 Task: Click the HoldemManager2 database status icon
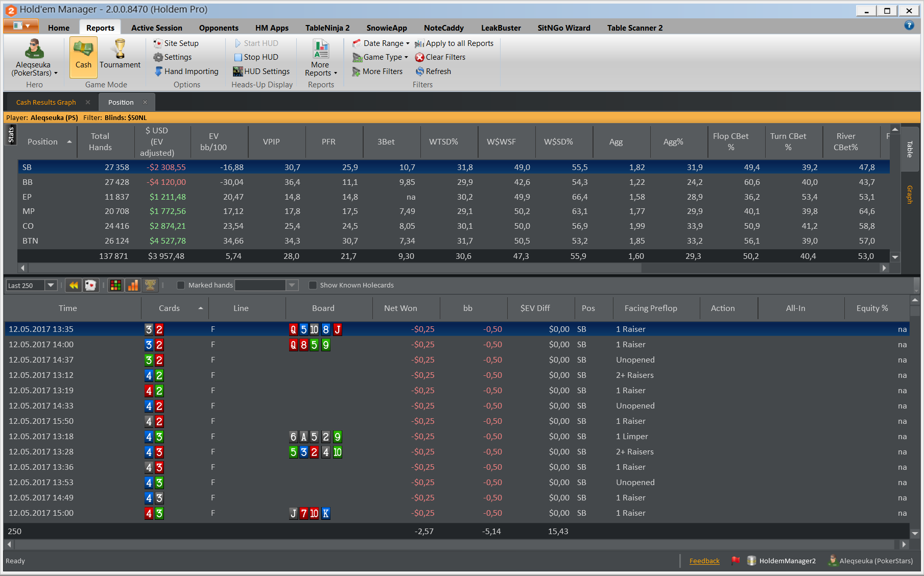tap(781, 561)
